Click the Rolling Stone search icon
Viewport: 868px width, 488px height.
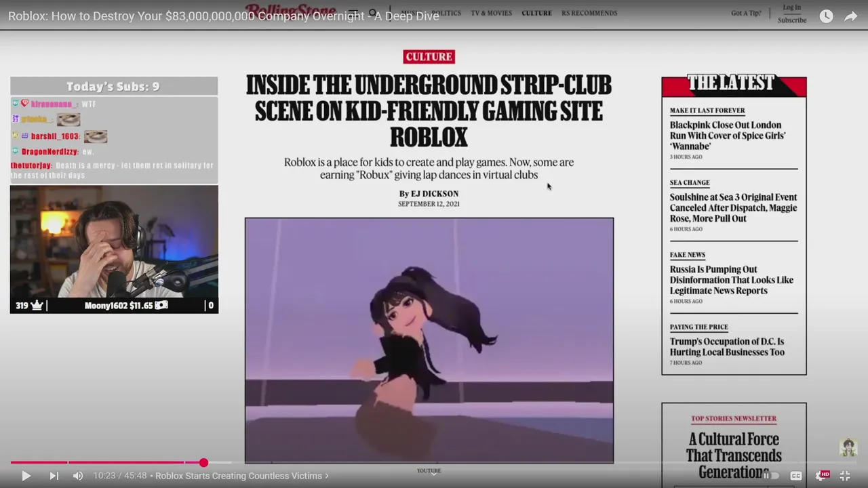click(x=373, y=12)
